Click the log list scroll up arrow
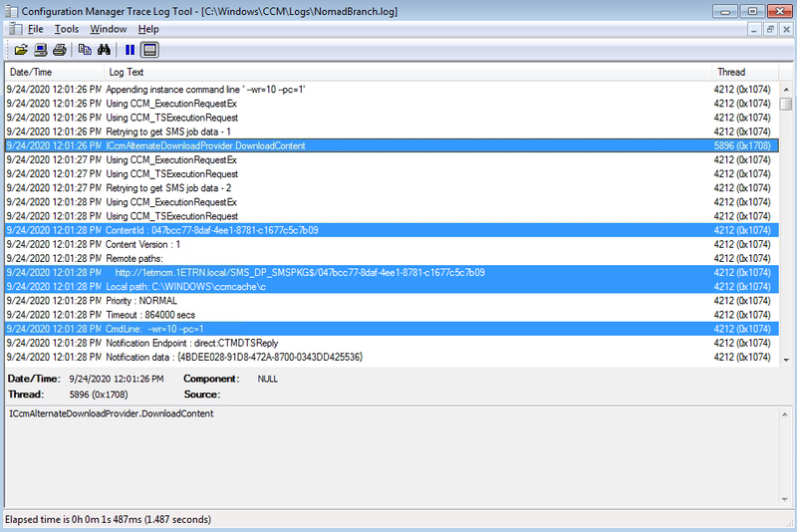The height and width of the screenshot is (532, 797). click(x=787, y=89)
